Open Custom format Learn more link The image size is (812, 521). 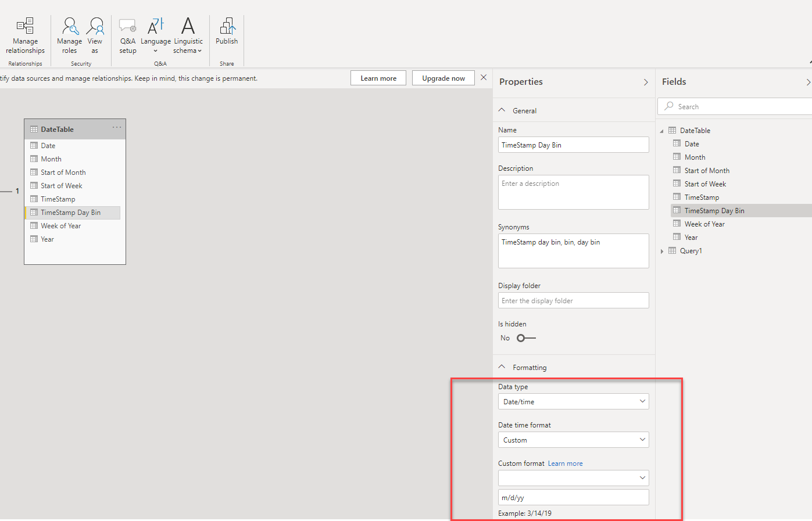(565, 463)
